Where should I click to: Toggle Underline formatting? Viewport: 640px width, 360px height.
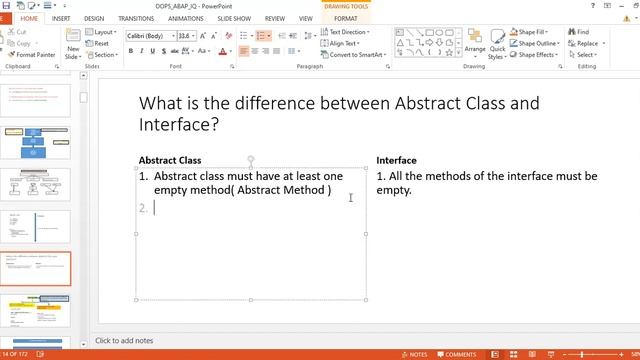[153, 51]
